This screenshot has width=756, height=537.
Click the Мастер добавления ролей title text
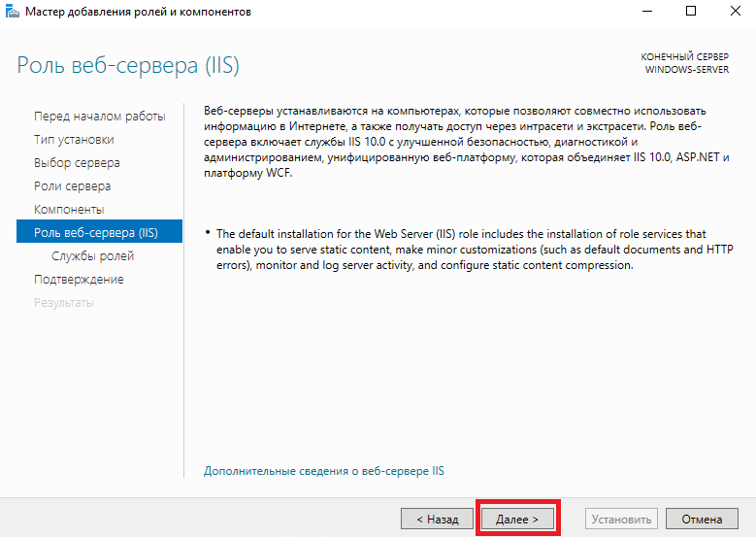click(138, 11)
